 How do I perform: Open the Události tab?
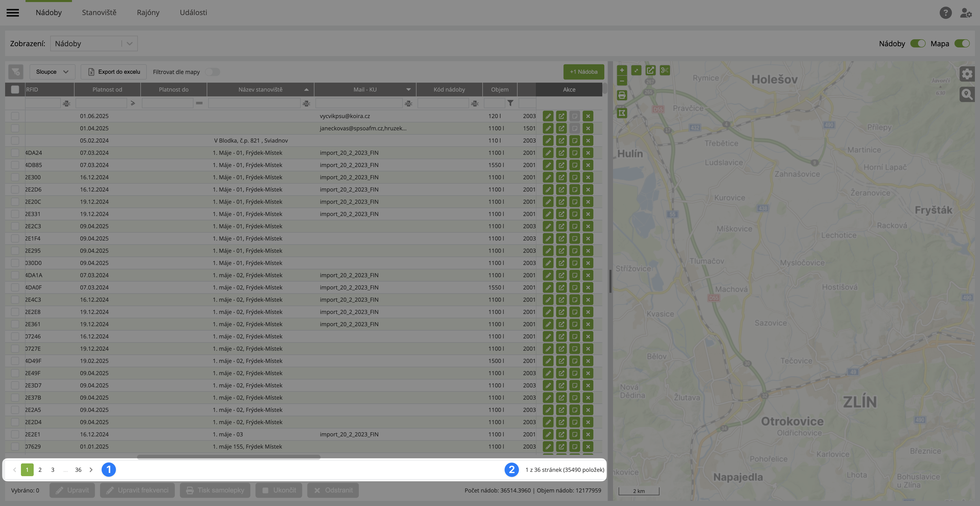[193, 12]
